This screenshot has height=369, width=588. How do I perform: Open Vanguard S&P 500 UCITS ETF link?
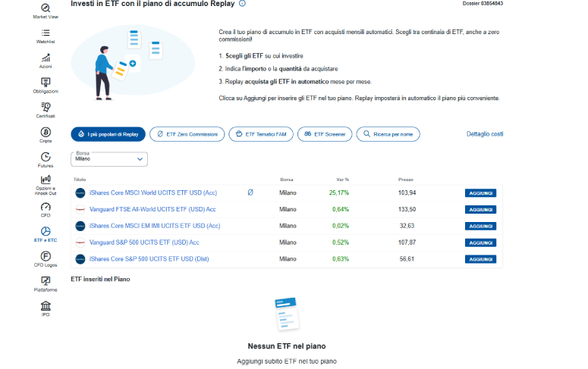point(144,242)
